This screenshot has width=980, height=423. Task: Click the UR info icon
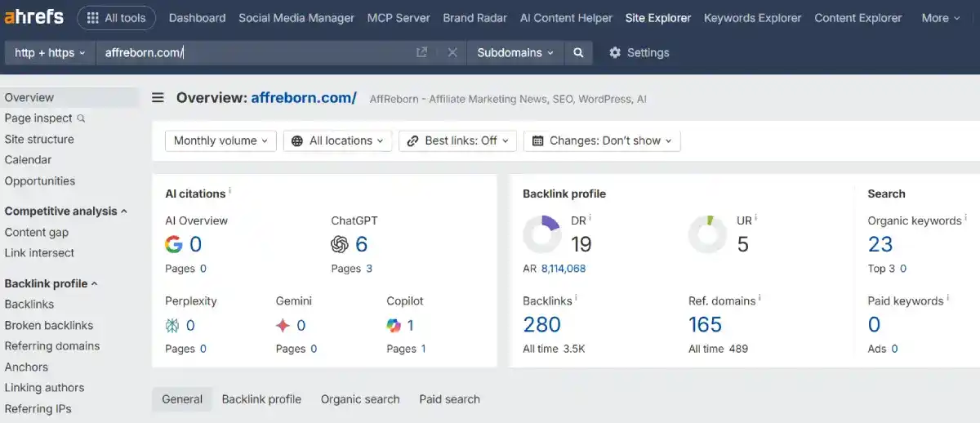pos(755,218)
